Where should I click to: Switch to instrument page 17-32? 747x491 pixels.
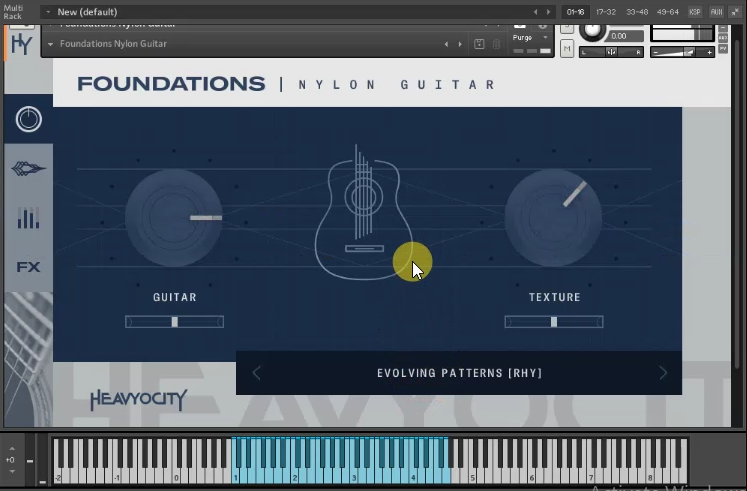click(x=606, y=12)
